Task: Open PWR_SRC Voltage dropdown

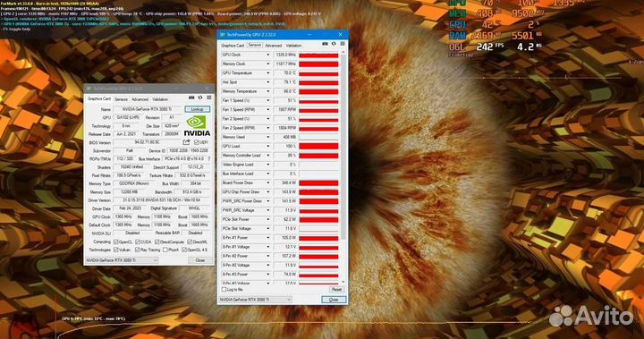Action: 268,210
